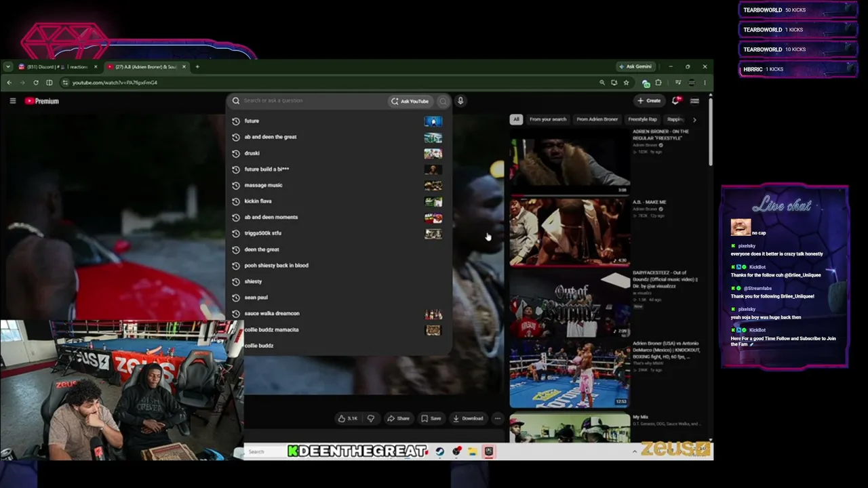Open the YouTube notifications bell
This screenshot has height=488, width=868.
[x=675, y=101]
